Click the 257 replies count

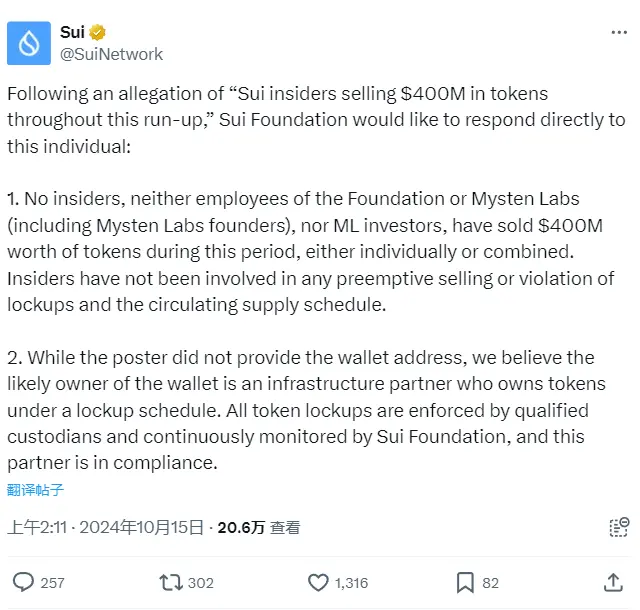coord(53,583)
